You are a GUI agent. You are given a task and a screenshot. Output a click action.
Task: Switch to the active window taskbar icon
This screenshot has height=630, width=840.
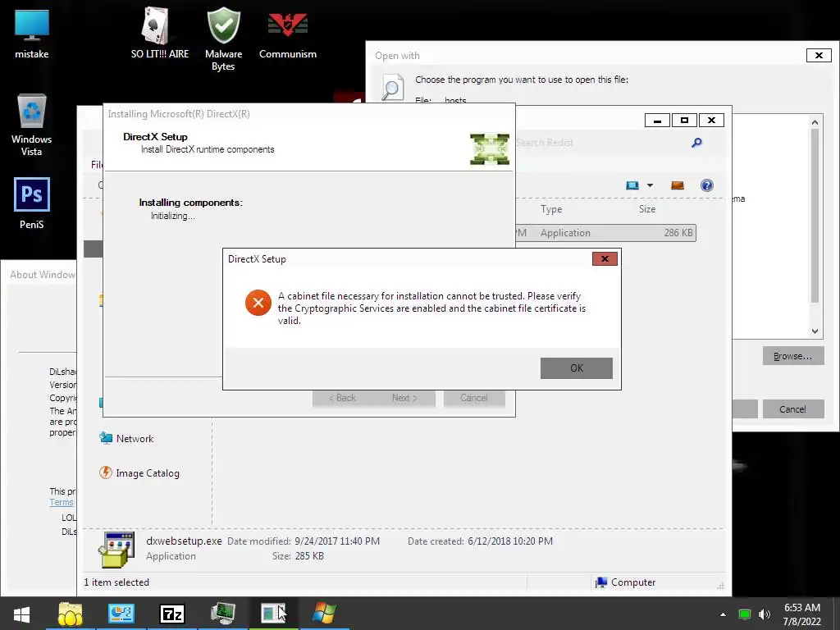click(x=273, y=614)
